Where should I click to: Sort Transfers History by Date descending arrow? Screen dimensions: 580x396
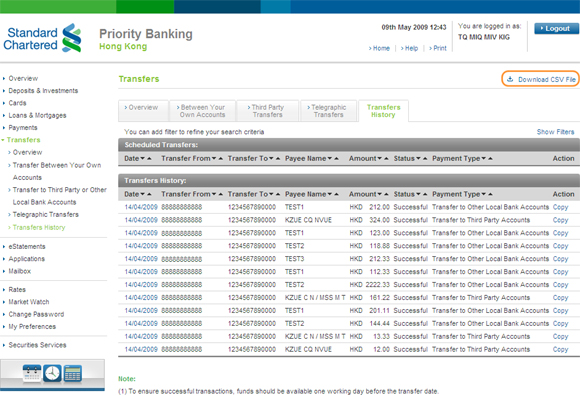(142, 194)
